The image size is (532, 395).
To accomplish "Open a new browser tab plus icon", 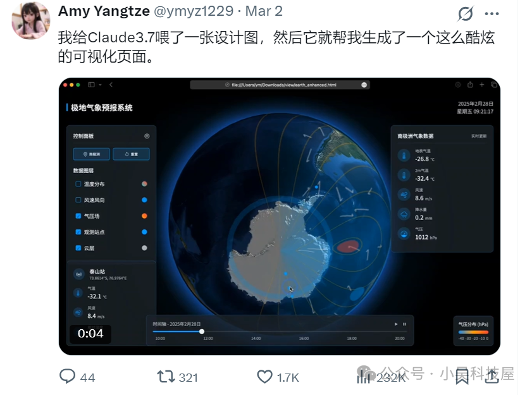I will (x=482, y=85).
